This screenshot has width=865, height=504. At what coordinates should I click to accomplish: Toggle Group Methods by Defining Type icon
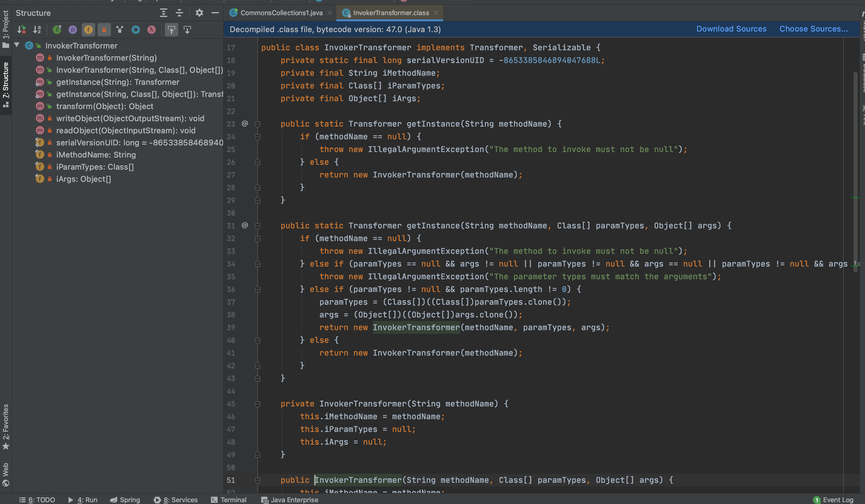[x=119, y=30]
